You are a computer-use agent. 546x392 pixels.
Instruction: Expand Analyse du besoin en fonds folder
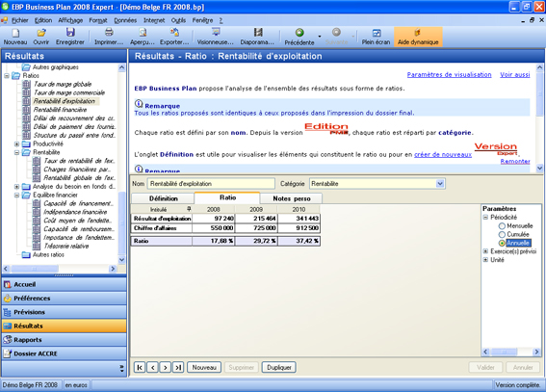(x=16, y=187)
